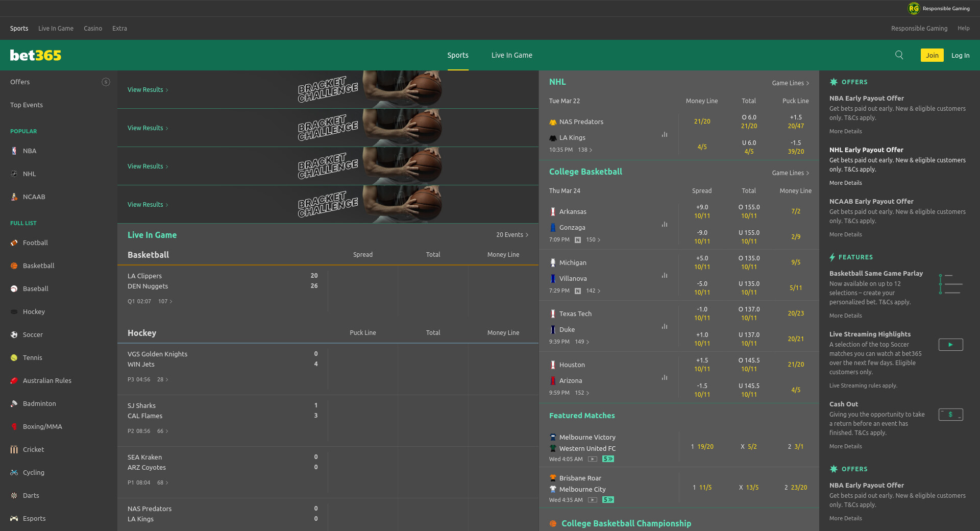Expand the 20 Events live list
The width and height of the screenshot is (980, 531).
[x=512, y=235]
